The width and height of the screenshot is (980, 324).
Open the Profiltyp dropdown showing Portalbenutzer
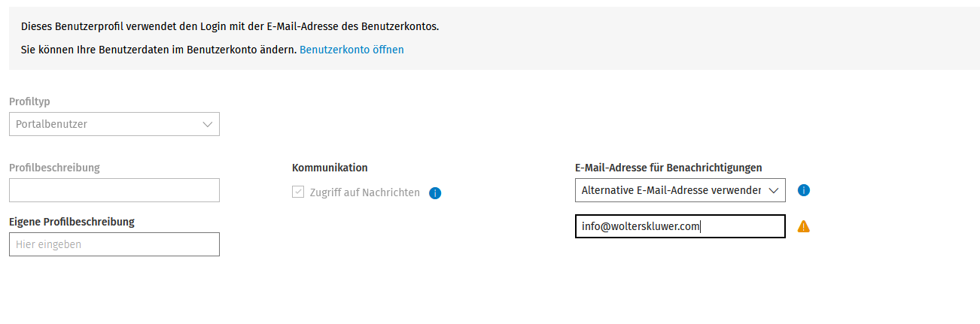click(x=114, y=124)
